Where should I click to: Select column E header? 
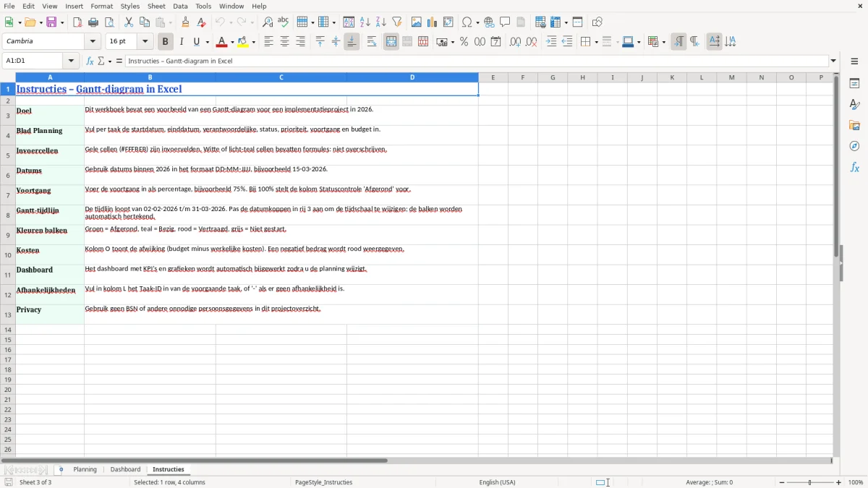point(493,77)
